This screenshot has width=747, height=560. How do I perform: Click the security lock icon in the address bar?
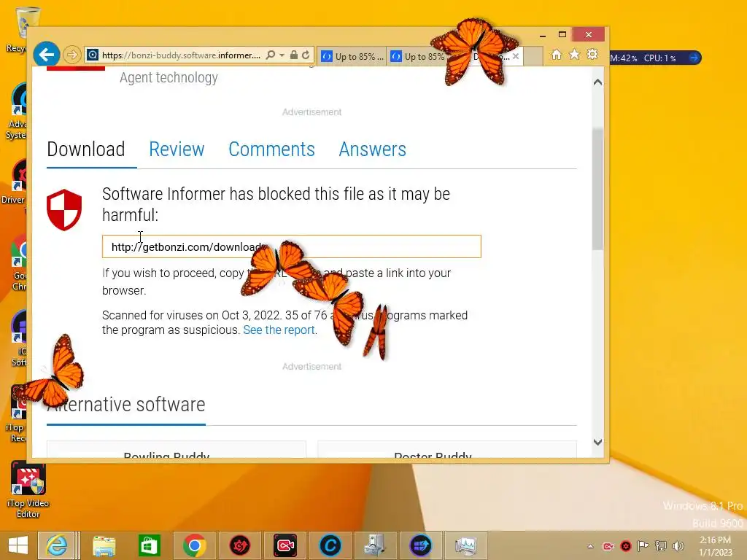tap(294, 55)
